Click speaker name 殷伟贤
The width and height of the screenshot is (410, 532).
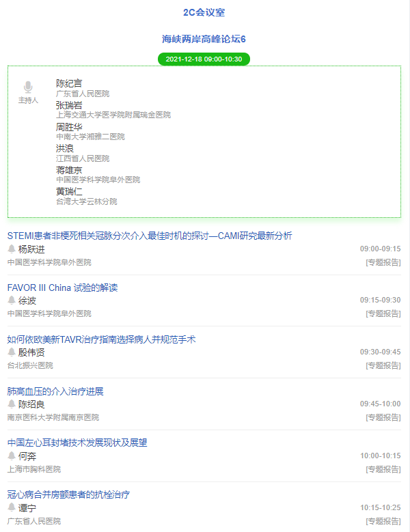pyautogui.click(x=31, y=352)
